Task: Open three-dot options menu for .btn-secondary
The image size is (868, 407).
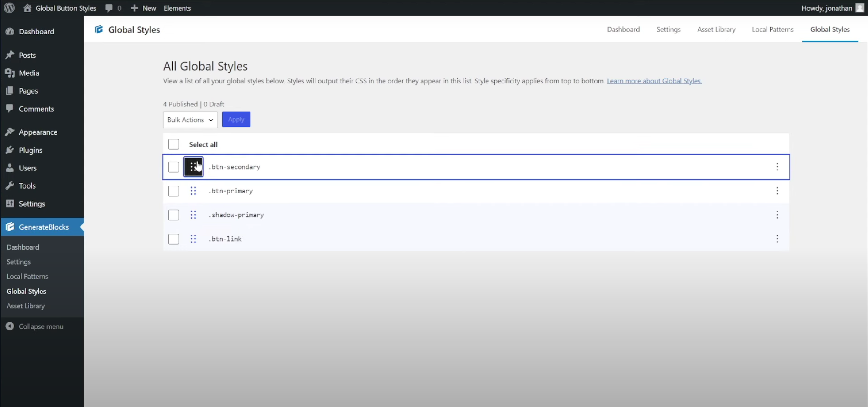Action: tap(777, 167)
